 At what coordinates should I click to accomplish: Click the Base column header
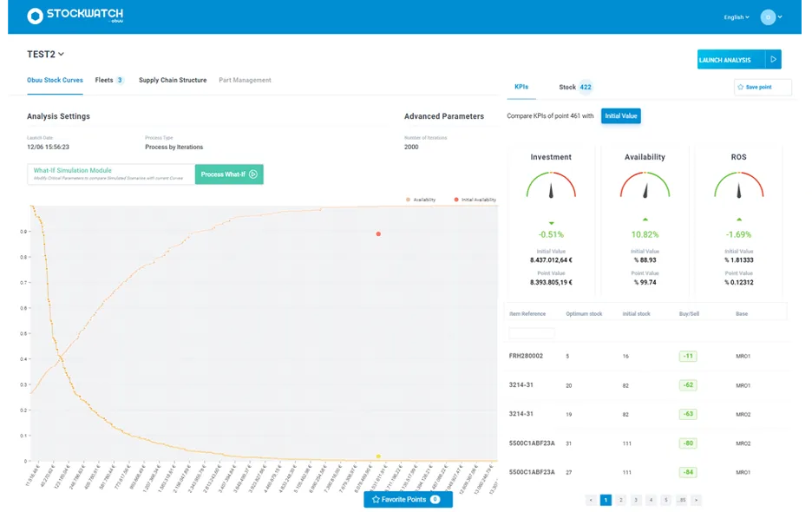tap(742, 314)
